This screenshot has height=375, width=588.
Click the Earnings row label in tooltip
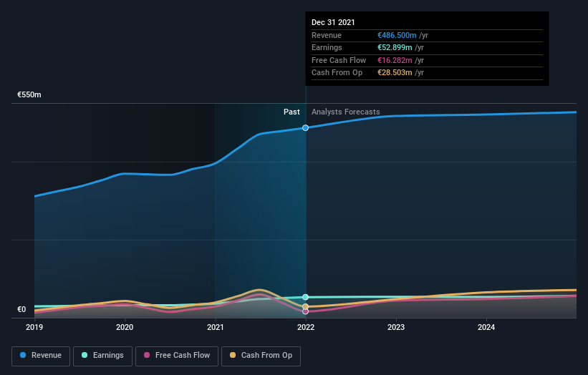[x=327, y=47]
